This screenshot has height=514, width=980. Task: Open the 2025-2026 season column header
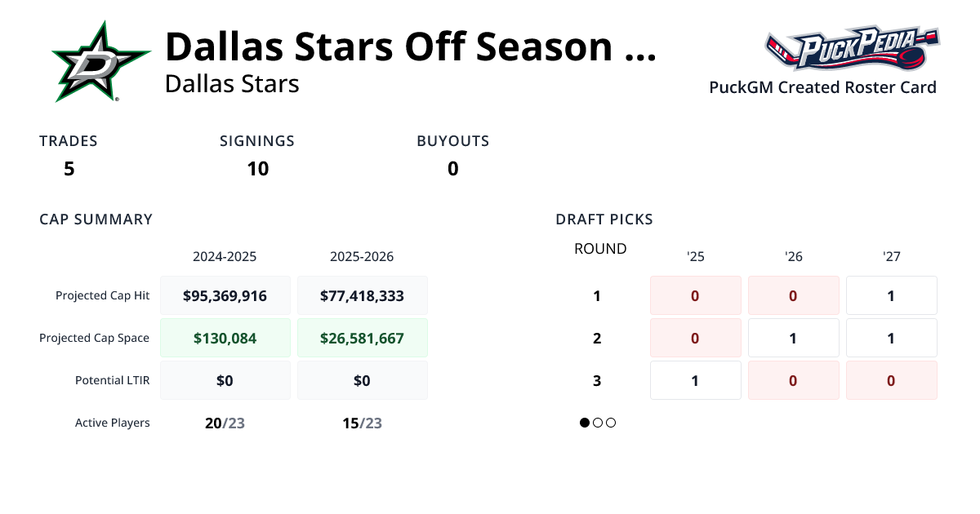tap(362, 256)
